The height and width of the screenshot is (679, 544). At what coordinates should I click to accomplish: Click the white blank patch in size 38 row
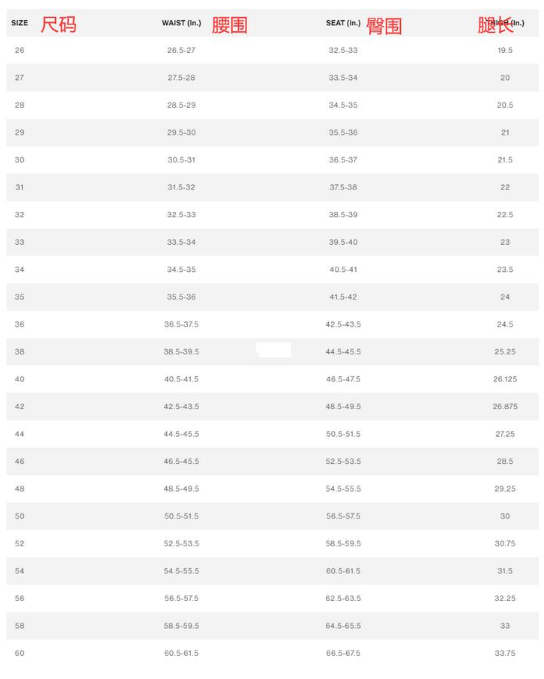click(273, 350)
